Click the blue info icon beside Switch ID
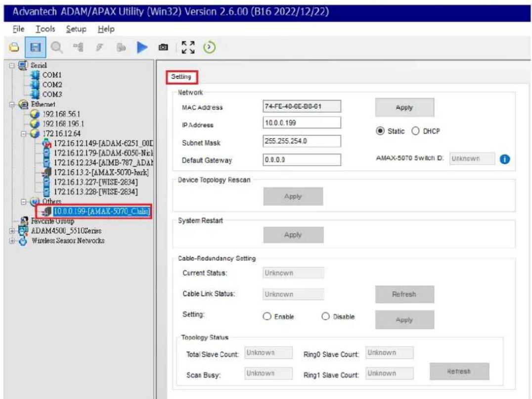Image resolution: width=532 pixels, height=399 pixels. coord(504,159)
